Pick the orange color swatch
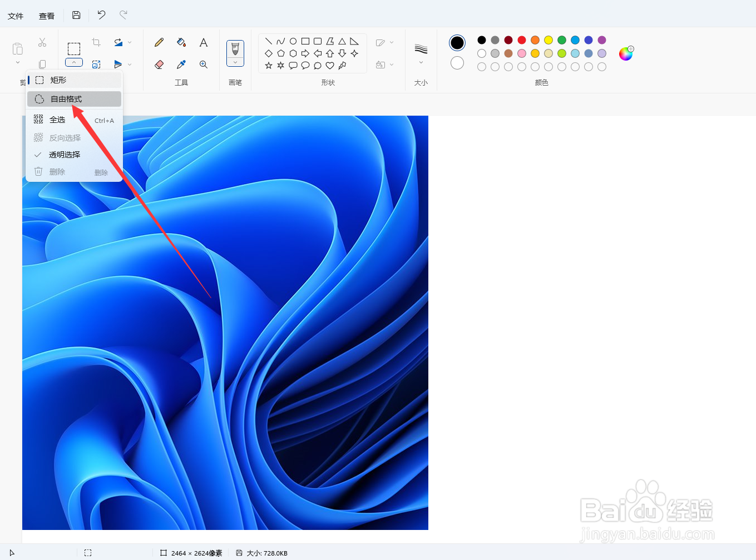 click(x=535, y=40)
